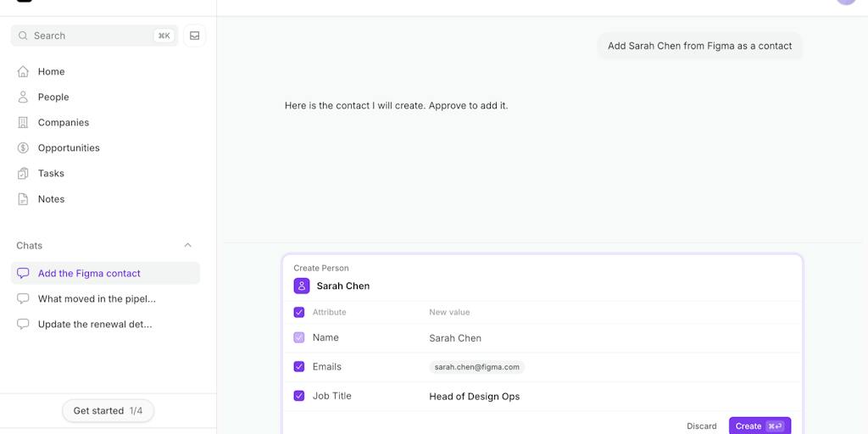The height and width of the screenshot is (434, 868).
Task: Click the Notes document icon
Action: tap(23, 198)
